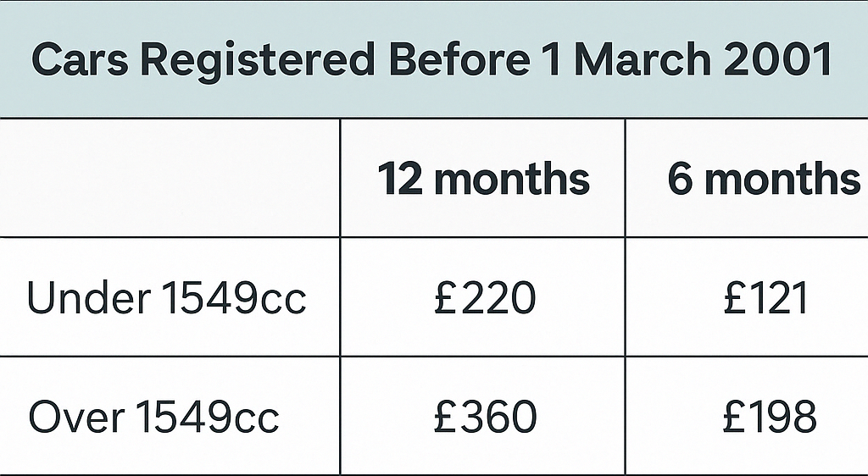This screenshot has width=868, height=476.
Task: Click the "Over 1549cc" row label
Action: (x=154, y=418)
